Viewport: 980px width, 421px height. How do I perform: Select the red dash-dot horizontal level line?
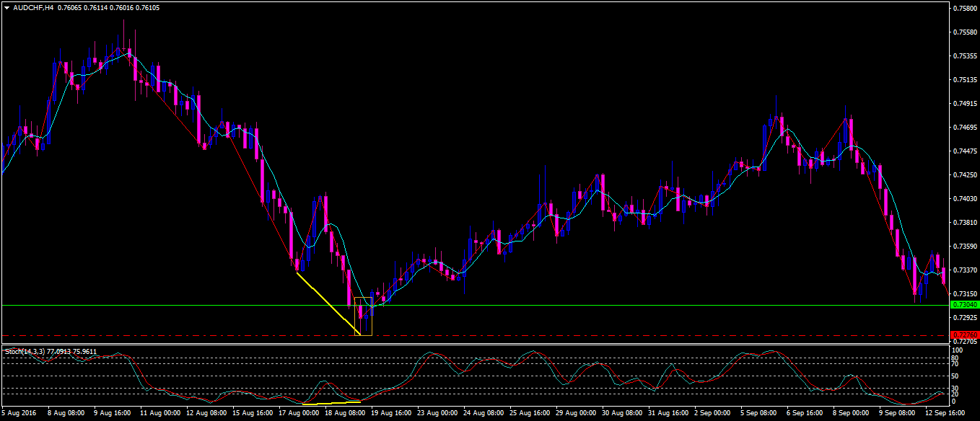coord(577,335)
